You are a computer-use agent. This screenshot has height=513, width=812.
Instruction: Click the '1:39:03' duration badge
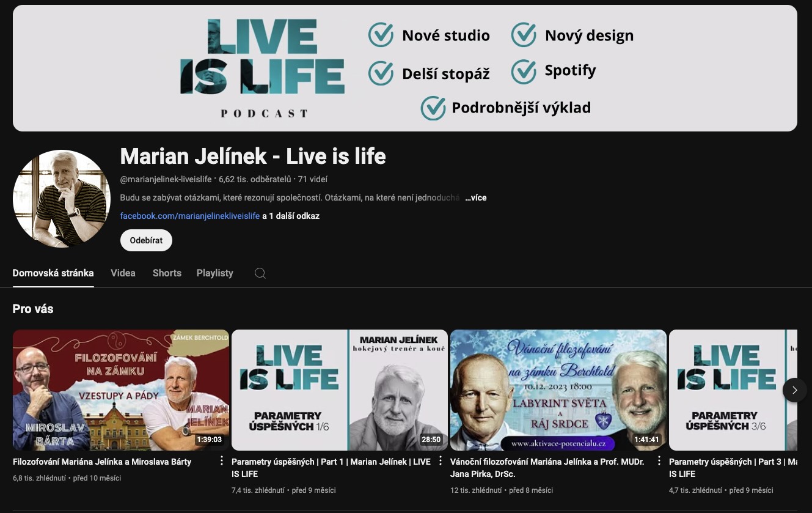click(209, 440)
